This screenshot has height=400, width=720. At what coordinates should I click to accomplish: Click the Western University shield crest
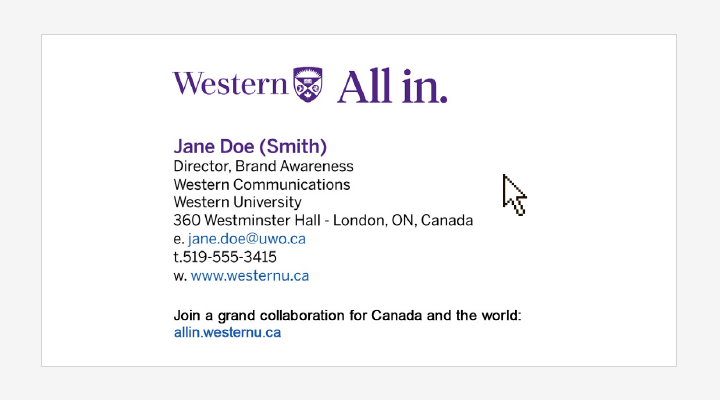(x=308, y=85)
